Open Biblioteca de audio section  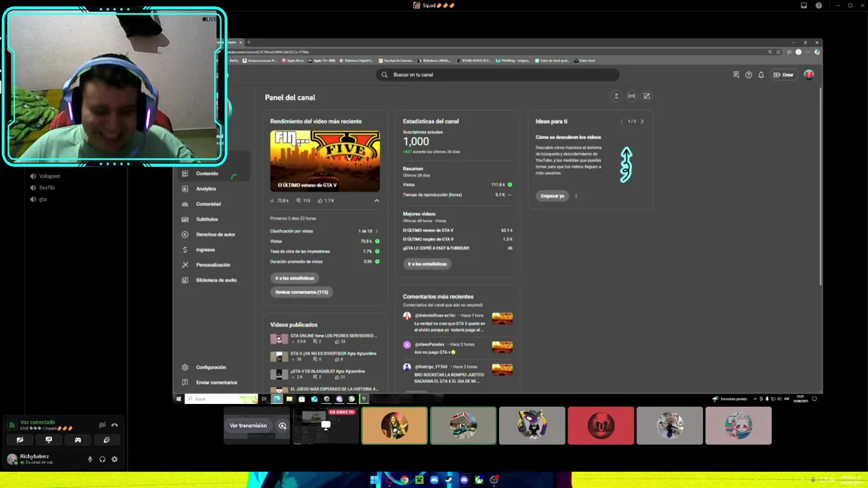[x=216, y=280]
